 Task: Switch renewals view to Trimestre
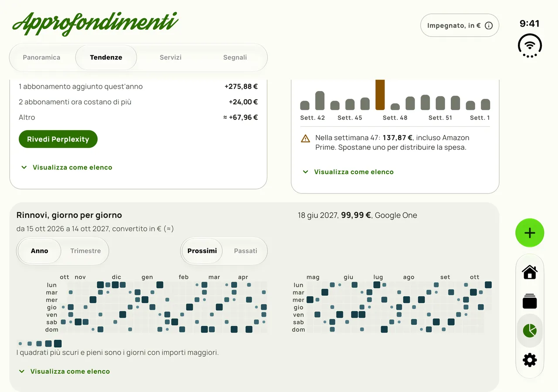85,251
